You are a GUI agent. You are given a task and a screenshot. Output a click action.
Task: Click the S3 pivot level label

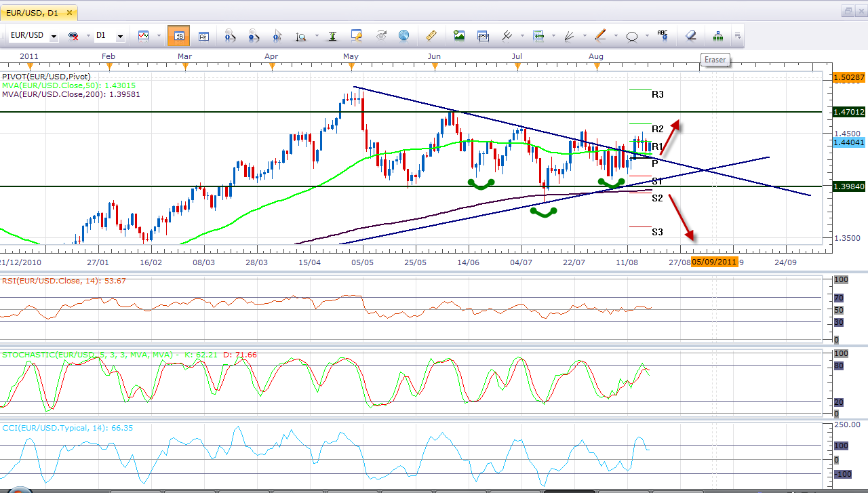click(657, 232)
